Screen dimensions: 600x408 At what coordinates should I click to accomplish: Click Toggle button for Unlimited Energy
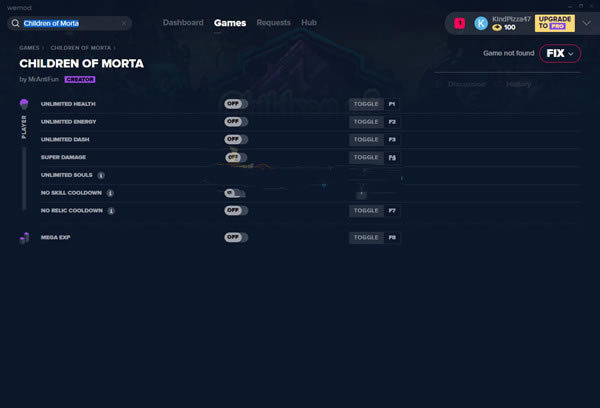(x=365, y=122)
